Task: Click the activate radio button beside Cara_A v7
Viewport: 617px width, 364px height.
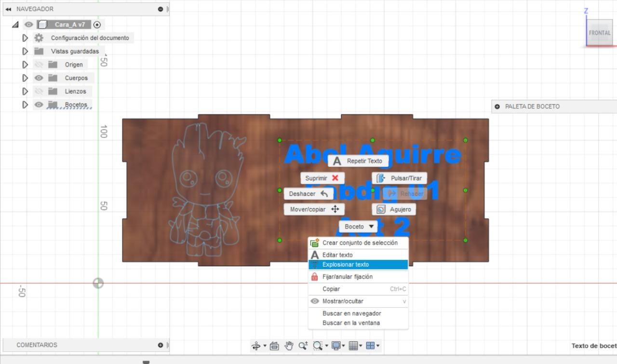Action: coord(97,25)
